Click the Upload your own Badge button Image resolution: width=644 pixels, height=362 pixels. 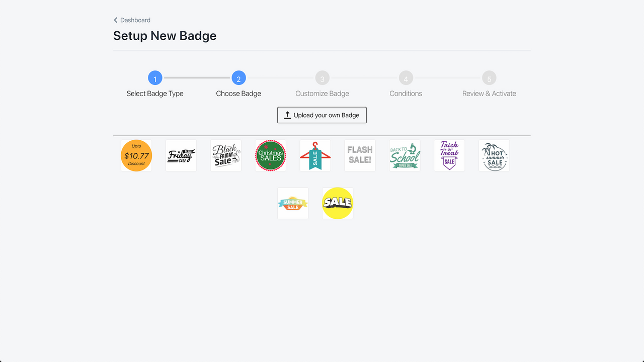pos(322,115)
